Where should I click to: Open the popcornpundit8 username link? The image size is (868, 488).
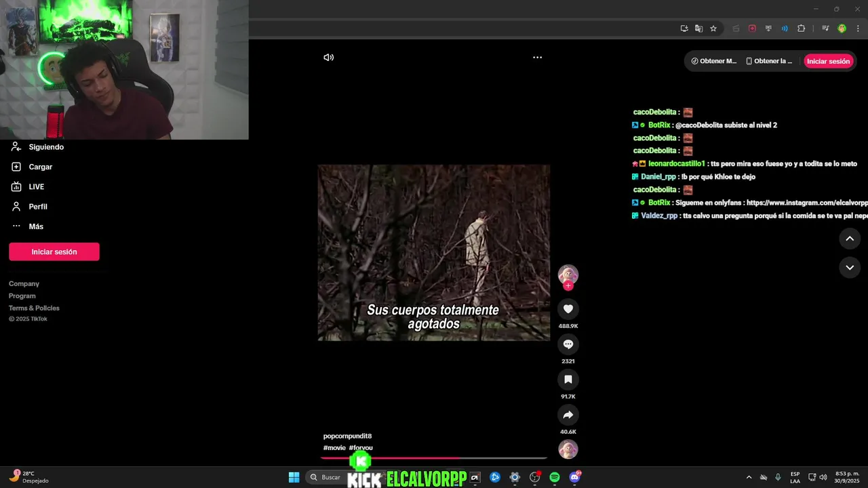[347, 436]
